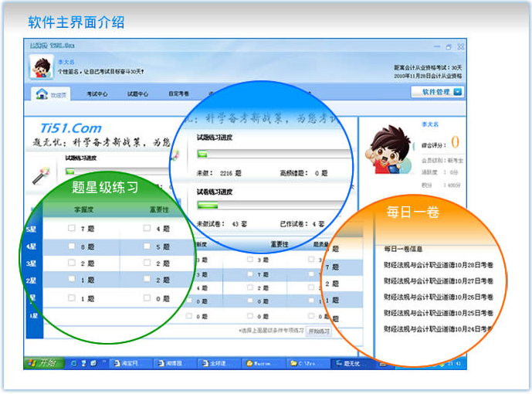Image resolution: width=532 pixels, height=394 pixels.
Task: Click the 未做试卷: 43 套 count
Action: click(222, 224)
